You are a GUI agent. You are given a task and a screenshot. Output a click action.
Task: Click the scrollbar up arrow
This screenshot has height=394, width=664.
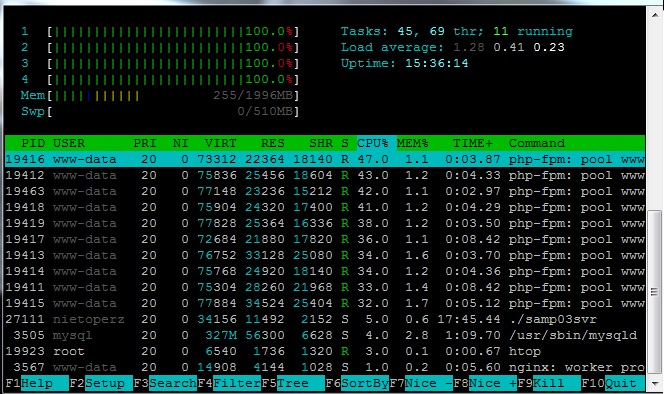(655, 14)
